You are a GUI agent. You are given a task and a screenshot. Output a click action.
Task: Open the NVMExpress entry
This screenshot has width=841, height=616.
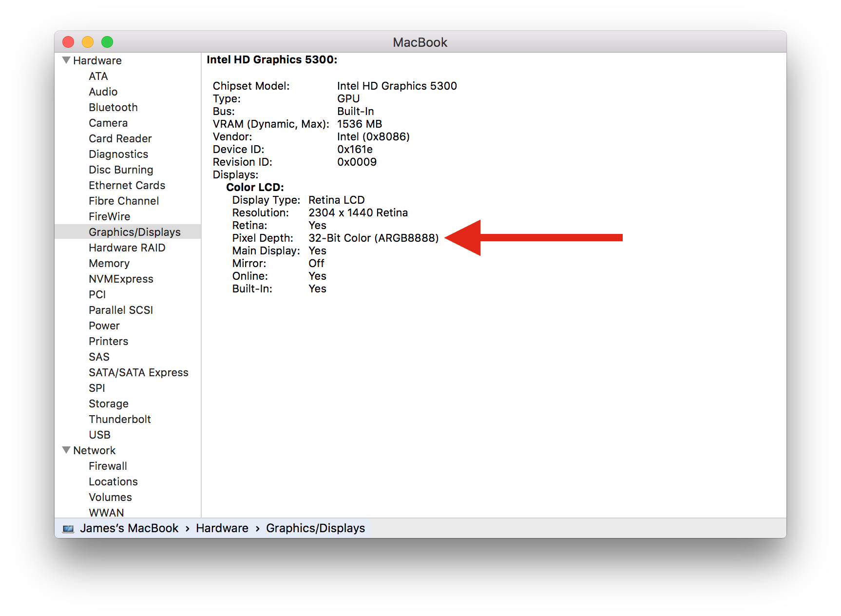coord(121,279)
